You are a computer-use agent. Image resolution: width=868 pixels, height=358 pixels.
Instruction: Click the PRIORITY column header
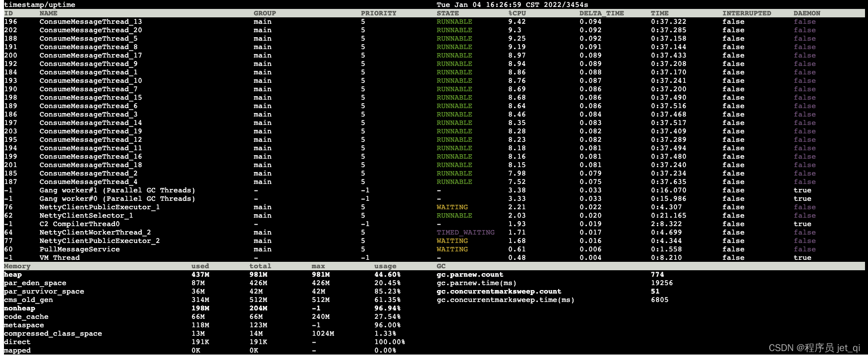pyautogui.click(x=378, y=13)
